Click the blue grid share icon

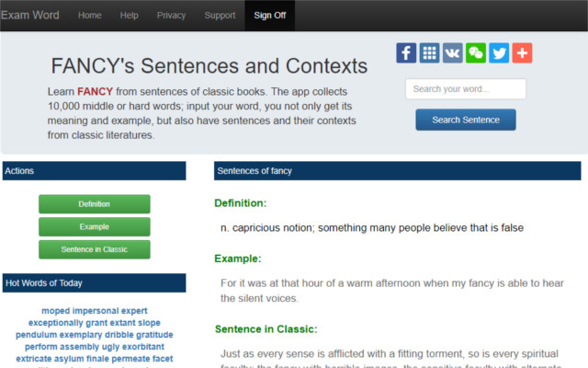click(429, 52)
